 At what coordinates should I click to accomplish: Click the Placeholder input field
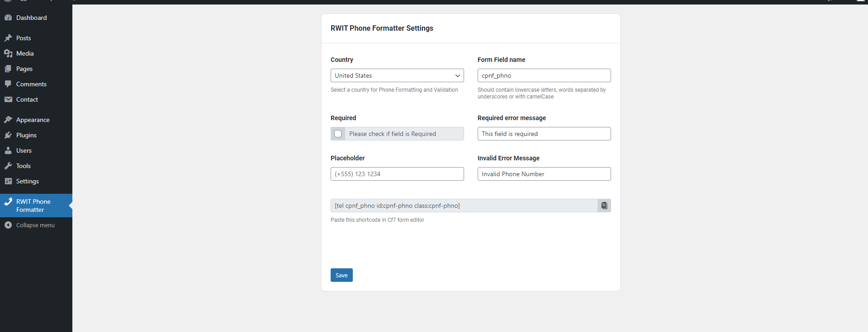(x=397, y=174)
